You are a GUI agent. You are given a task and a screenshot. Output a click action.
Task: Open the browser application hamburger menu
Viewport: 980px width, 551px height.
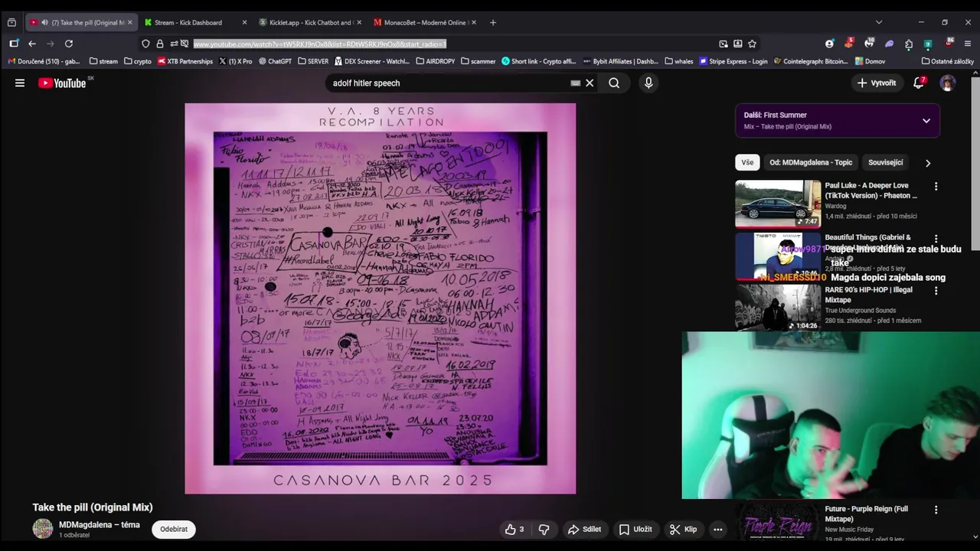pos(968,44)
